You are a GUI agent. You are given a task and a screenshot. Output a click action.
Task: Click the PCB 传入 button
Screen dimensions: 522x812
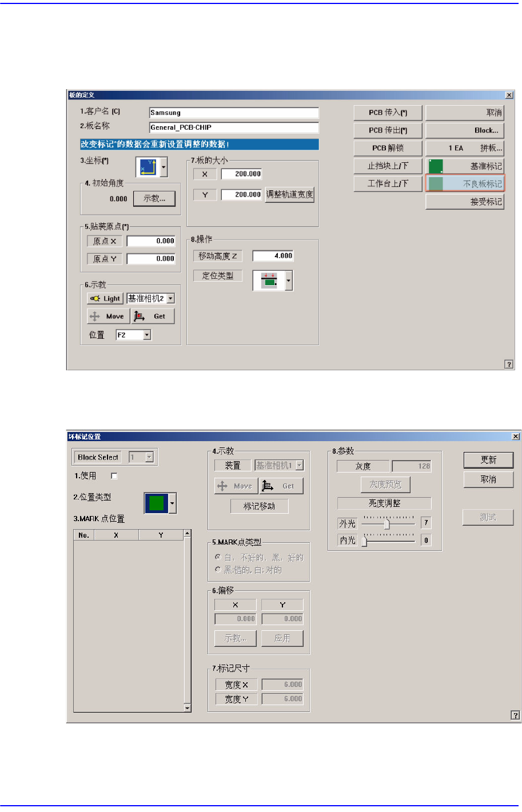coord(388,113)
